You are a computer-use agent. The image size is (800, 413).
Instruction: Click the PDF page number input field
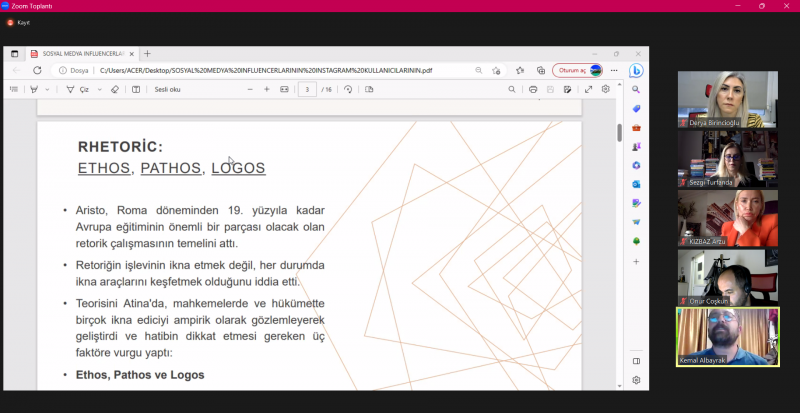tap(309, 89)
